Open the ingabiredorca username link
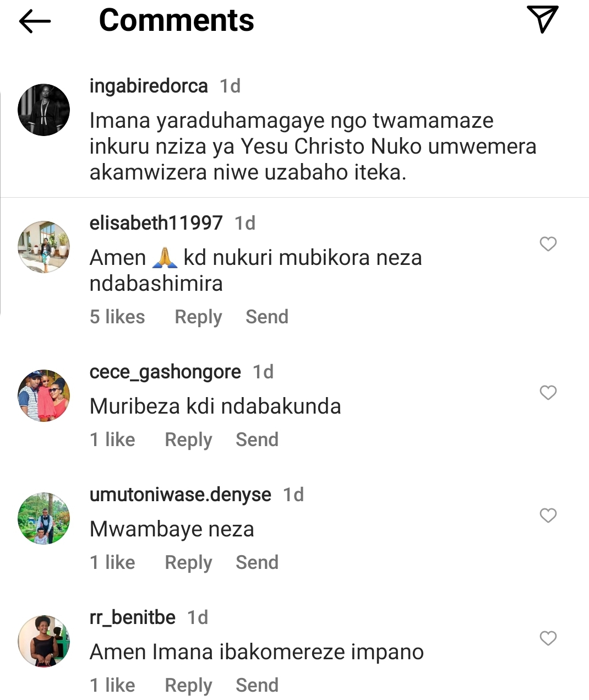The height and width of the screenshot is (700, 589). point(149,86)
